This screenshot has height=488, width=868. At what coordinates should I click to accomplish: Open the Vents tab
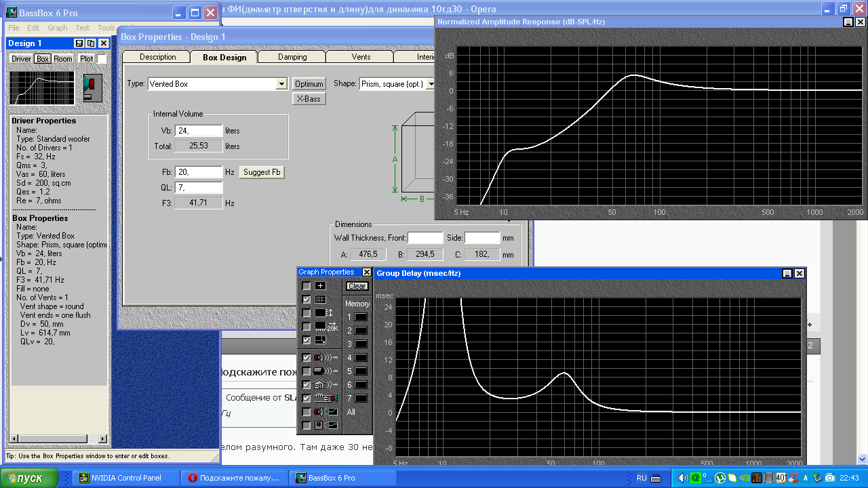(361, 57)
